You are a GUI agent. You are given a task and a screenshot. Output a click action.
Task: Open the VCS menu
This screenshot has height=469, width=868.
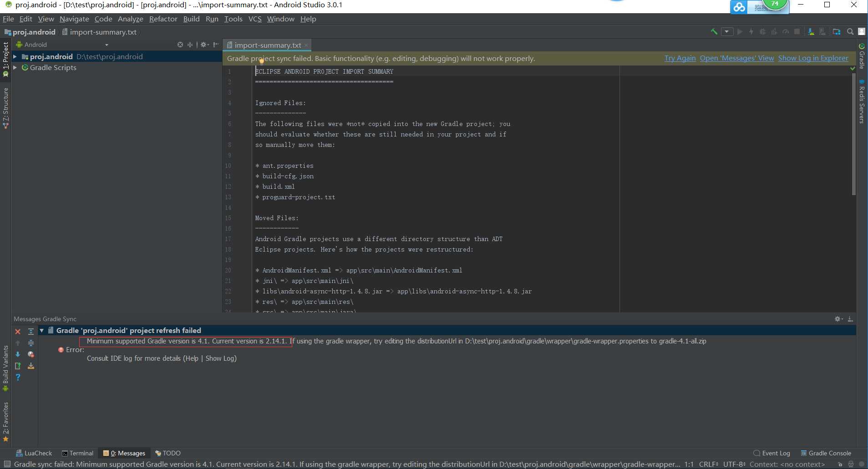255,19
